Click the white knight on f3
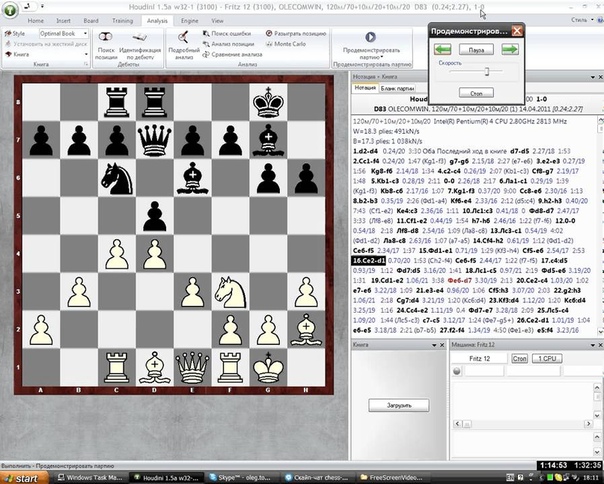604x484 pixels. point(230,292)
